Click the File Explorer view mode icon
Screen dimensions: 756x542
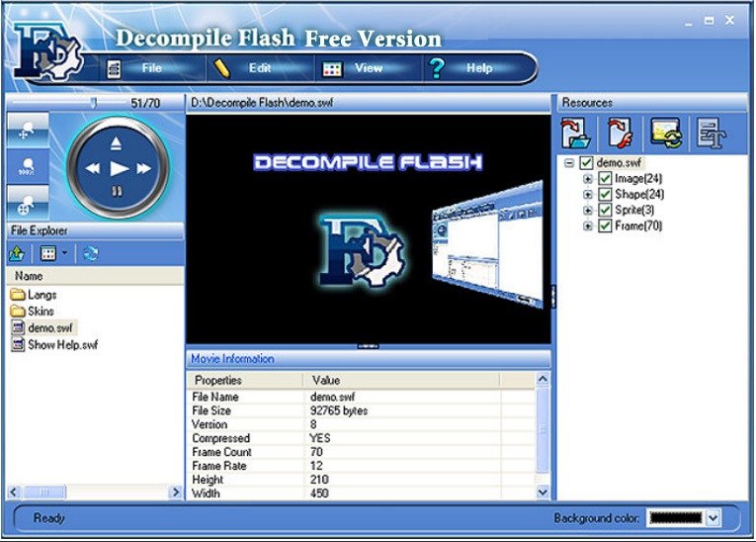[x=48, y=253]
